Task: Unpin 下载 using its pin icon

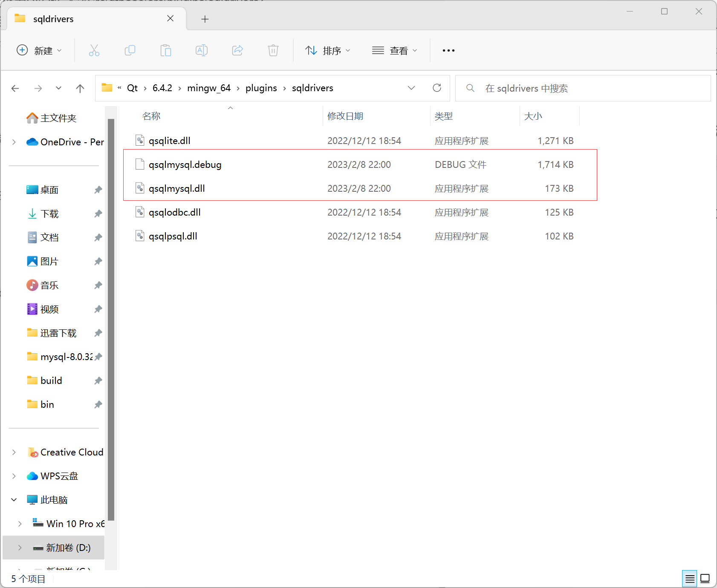Action: tap(98, 213)
